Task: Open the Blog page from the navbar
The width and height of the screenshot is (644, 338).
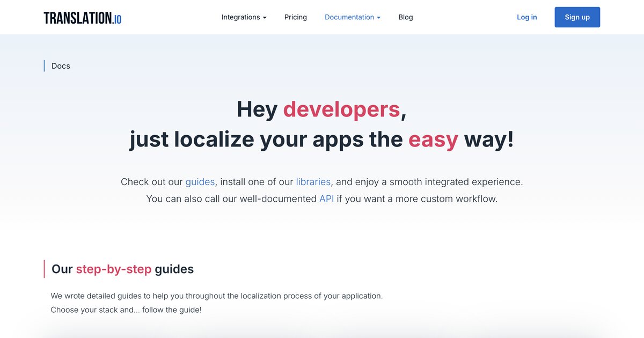Action: click(406, 17)
